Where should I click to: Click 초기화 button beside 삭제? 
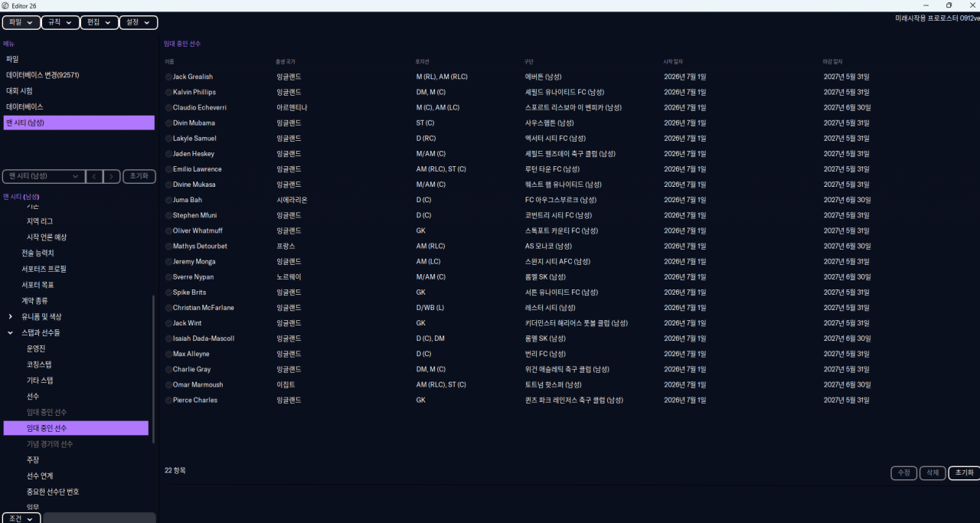(x=964, y=472)
